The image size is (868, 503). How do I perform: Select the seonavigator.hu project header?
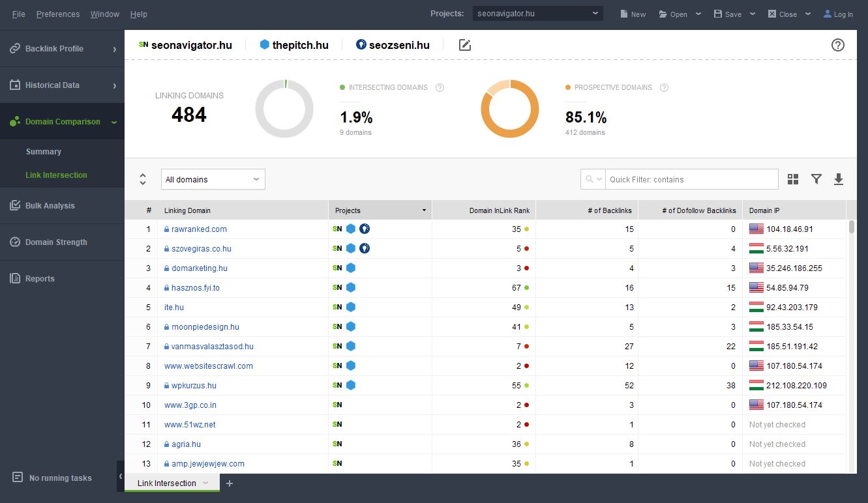[x=185, y=45]
